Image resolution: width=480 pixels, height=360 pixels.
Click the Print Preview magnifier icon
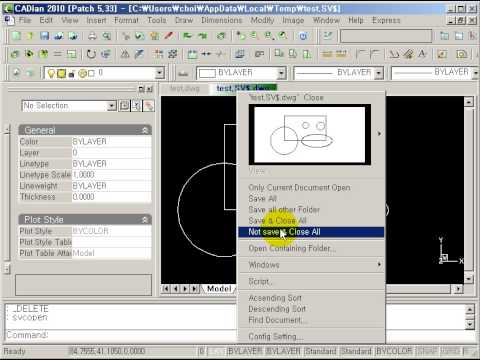point(107,36)
